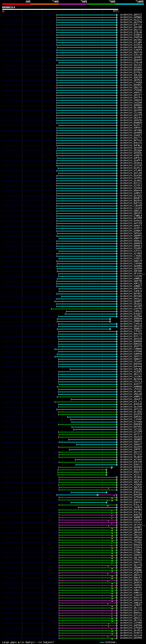Open hit UniRef100_Q2HJN2
146x644 pixels.
(131, 369)
